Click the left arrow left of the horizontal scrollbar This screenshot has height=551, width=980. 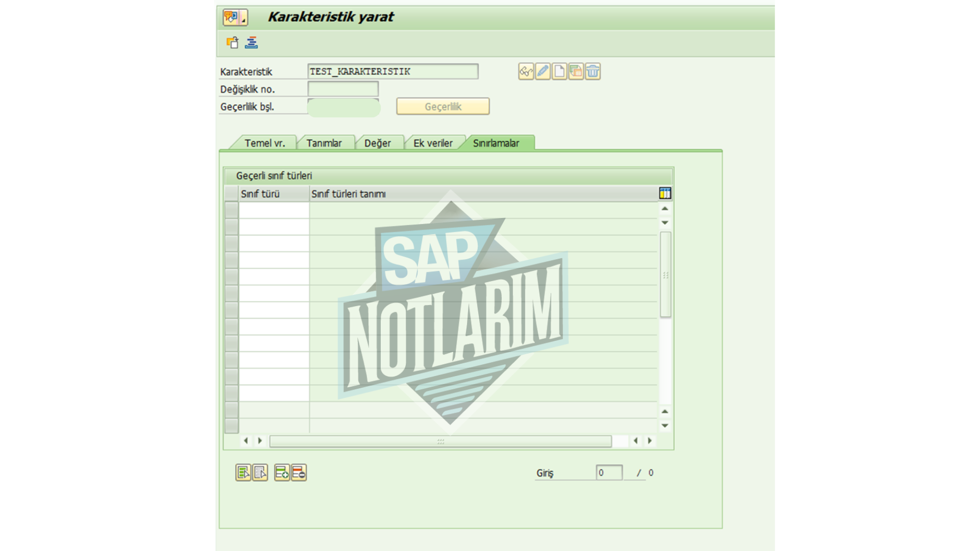click(246, 441)
